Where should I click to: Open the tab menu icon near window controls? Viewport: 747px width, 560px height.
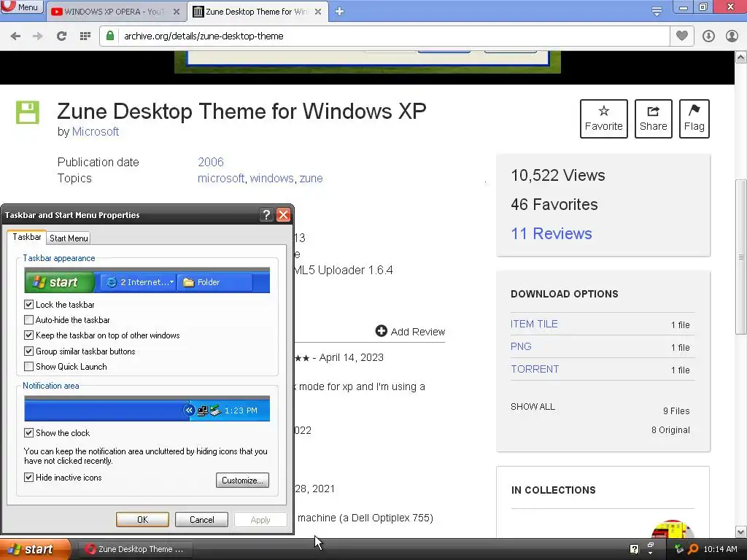pyautogui.click(x=657, y=11)
